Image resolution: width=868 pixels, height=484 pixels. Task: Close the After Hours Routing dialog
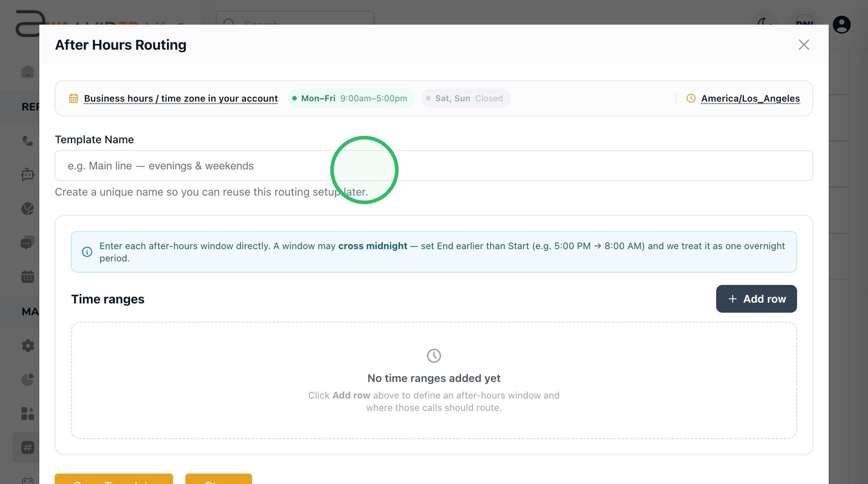click(804, 45)
